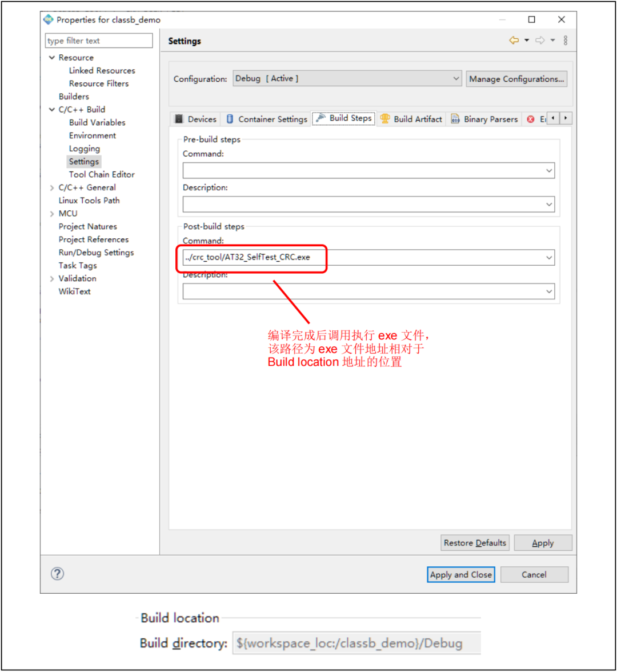The width and height of the screenshot is (617, 672).
Task: Select Settings under C/C++ Build
Action: coord(84,162)
